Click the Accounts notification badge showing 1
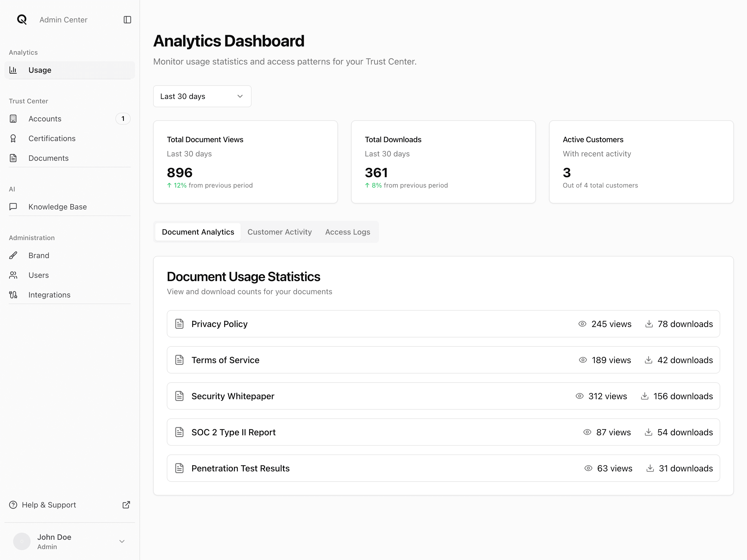The image size is (747, 560). [x=123, y=119]
